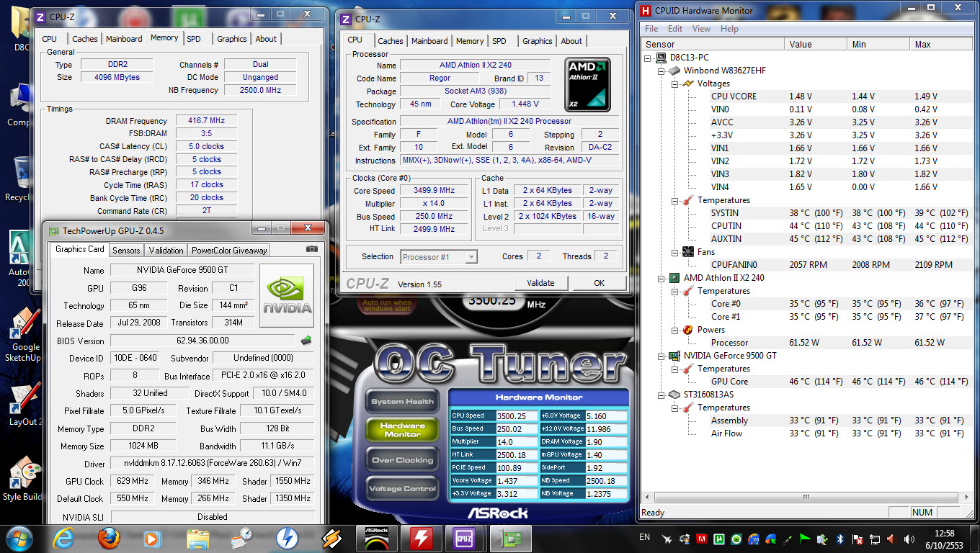Open the Validation tab in GPU-Z
The width and height of the screenshot is (980, 553).
pos(166,251)
